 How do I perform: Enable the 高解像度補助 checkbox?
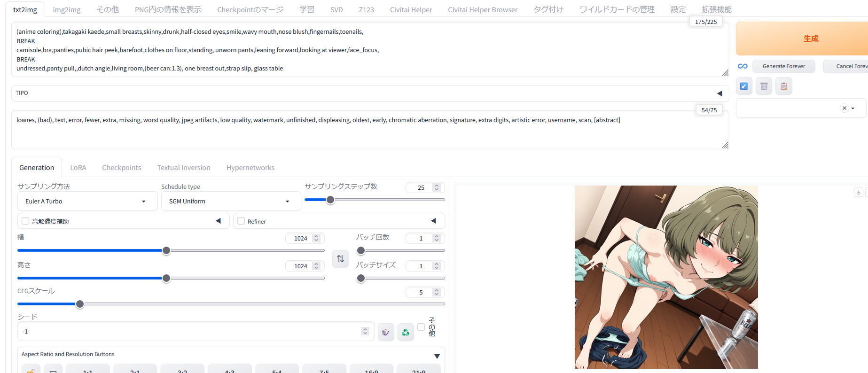[26, 221]
